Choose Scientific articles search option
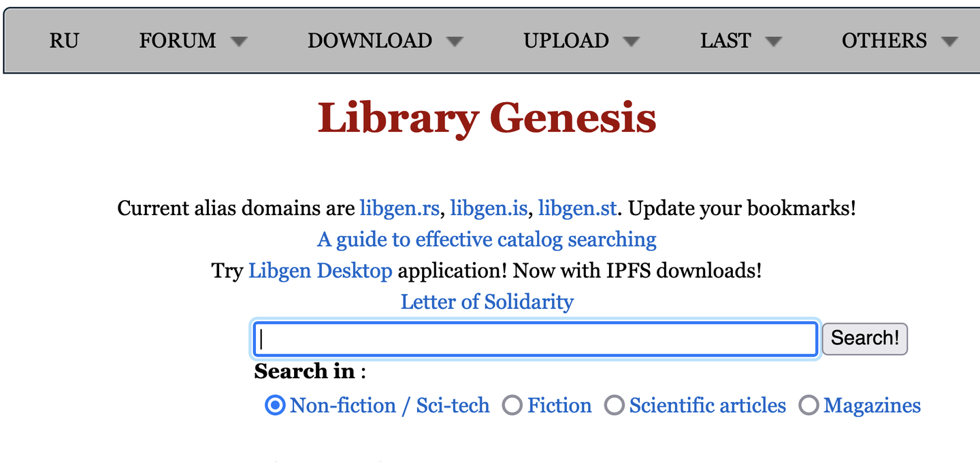This screenshot has width=980, height=462. coord(615,406)
